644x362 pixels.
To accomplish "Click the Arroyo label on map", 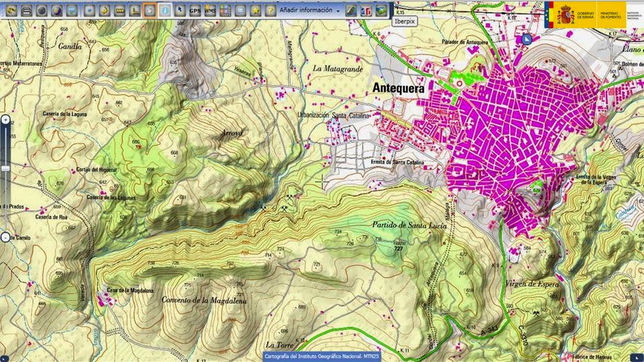I will point(232,133).
